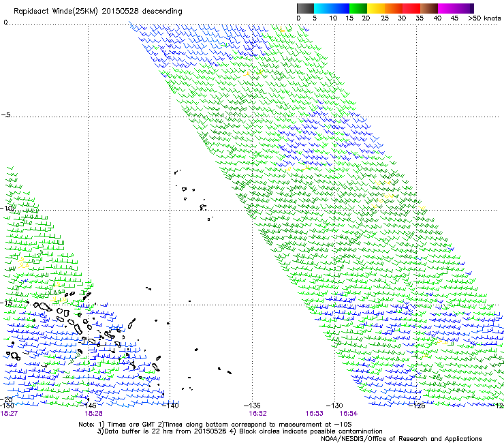Click the purple '16:54' time label
Image resolution: width=504 pixels, height=443 pixels.
click(x=349, y=414)
